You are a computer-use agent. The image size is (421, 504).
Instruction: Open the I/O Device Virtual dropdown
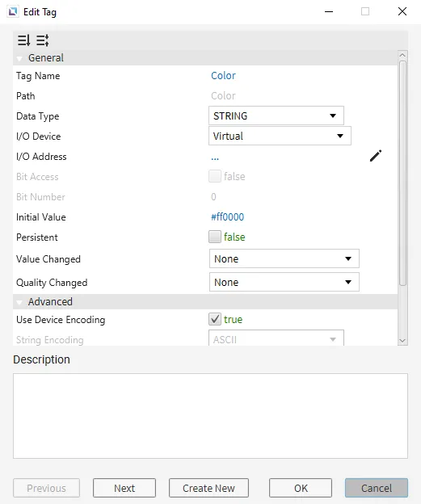coord(280,136)
